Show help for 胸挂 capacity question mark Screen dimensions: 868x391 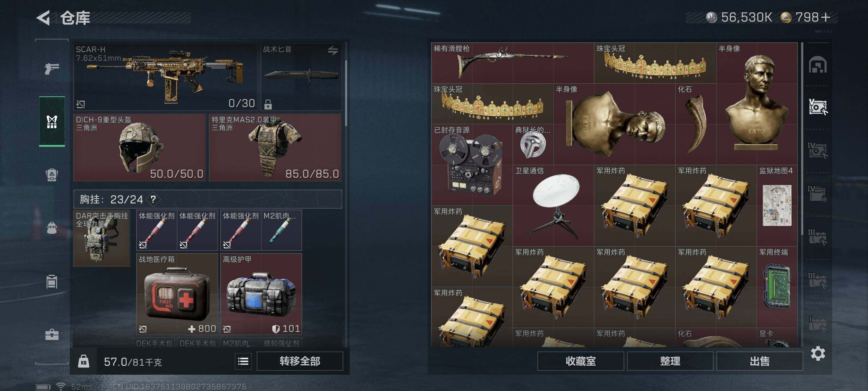point(153,199)
